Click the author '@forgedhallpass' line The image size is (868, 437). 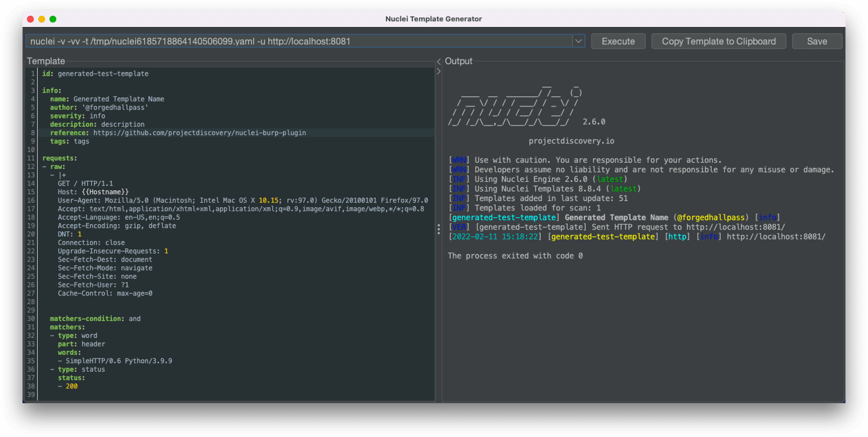point(99,108)
